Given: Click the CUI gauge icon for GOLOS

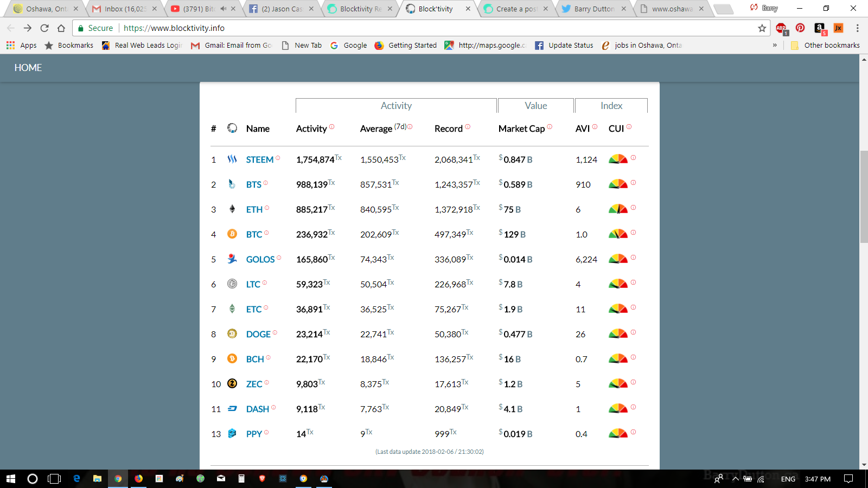Looking at the screenshot, I should 618,259.
